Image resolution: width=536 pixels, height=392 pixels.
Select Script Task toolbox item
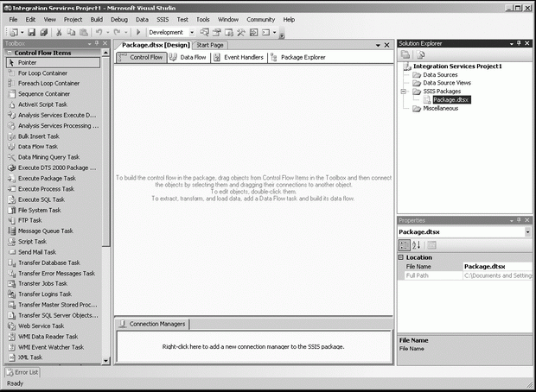[x=53, y=242]
